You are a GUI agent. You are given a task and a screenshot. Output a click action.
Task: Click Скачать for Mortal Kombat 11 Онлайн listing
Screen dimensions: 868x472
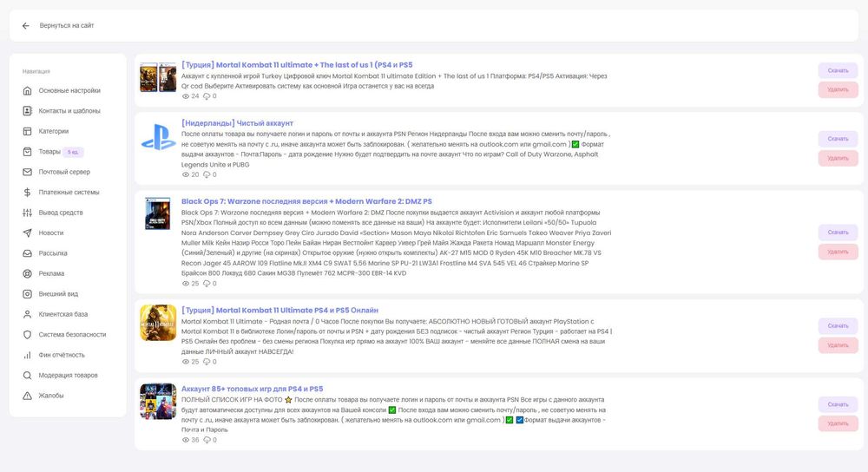(838, 326)
